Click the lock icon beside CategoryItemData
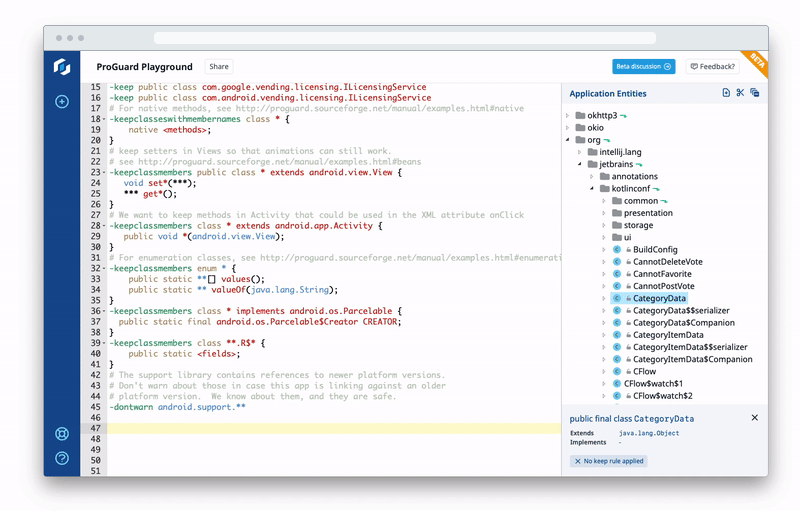This screenshot has width=800, height=511. 629,335
